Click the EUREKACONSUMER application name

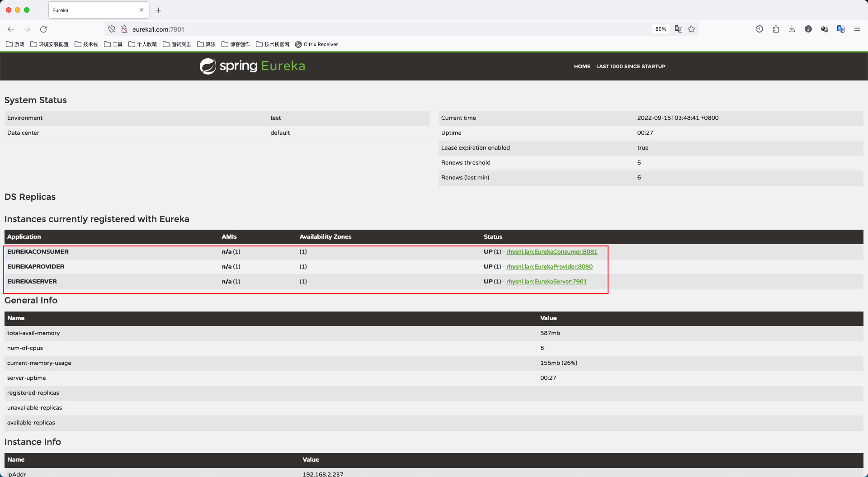point(38,252)
